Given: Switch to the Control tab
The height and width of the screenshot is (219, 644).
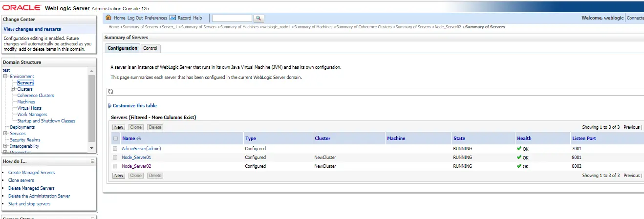Looking at the screenshot, I should click(x=150, y=48).
